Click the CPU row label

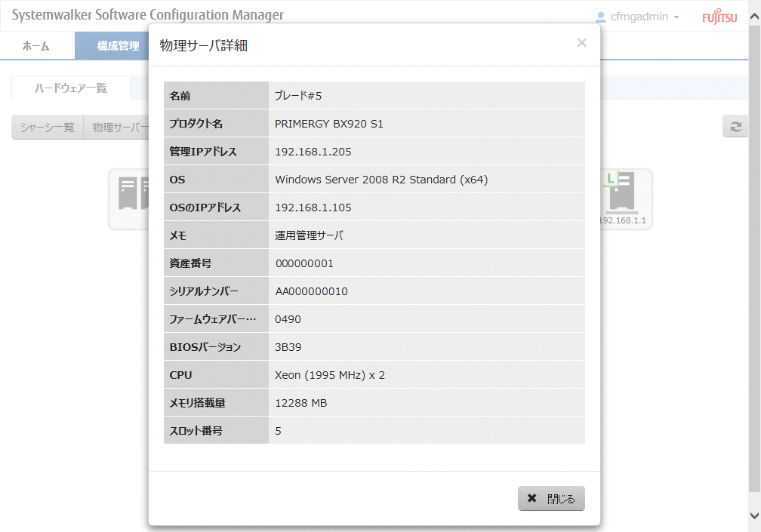(180, 375)
